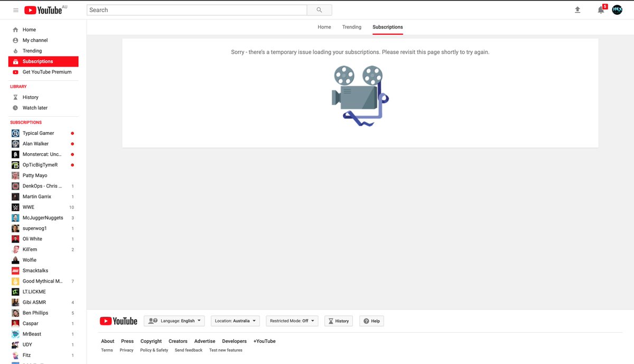Screen dimensions: 634x364
Task: Click the LT.LICKME channel avatar
Action: tap(15, 292)
